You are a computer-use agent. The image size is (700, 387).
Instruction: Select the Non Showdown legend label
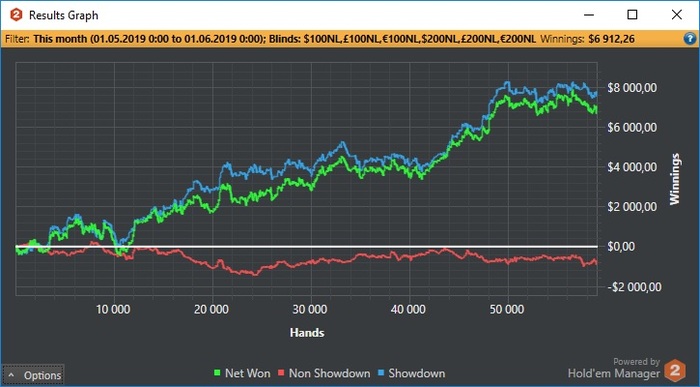329,373
